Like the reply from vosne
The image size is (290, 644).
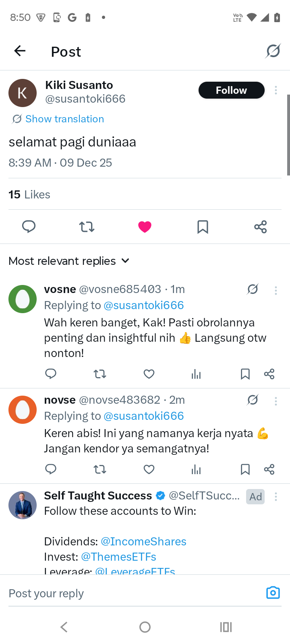point(149,374)
